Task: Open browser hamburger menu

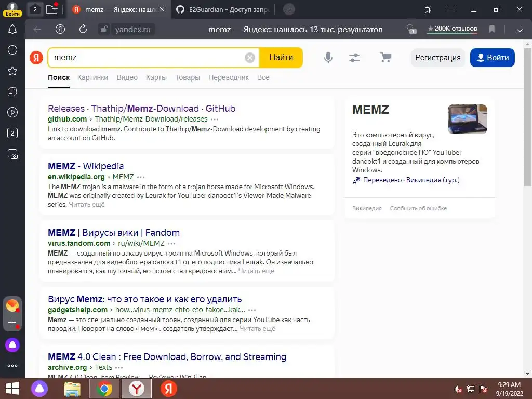Action: coord(451,9)
